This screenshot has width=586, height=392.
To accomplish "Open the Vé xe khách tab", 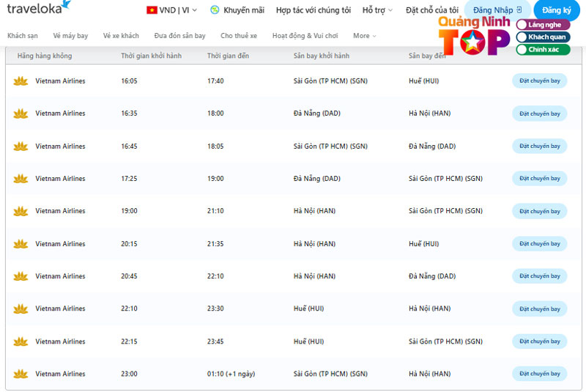I will coord(121,36).
